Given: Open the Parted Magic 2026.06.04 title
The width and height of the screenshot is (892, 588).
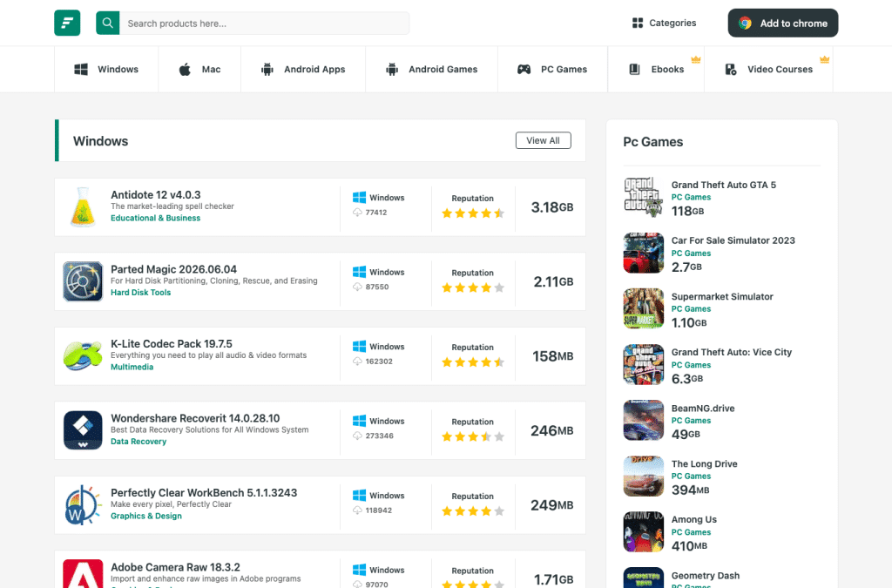Looking at the screenshot, I should point(173,269).
